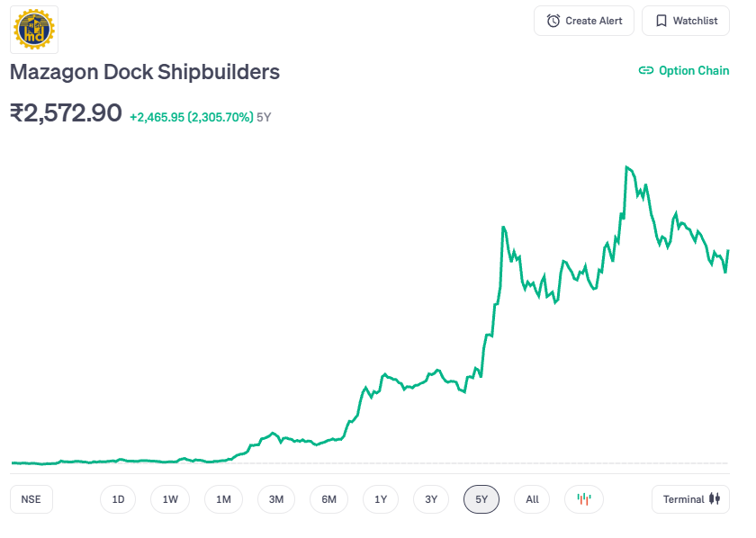Select the 1D time range
Image resolution: width=756 pixels, height=538 pixels.
[x=118, y=499]
